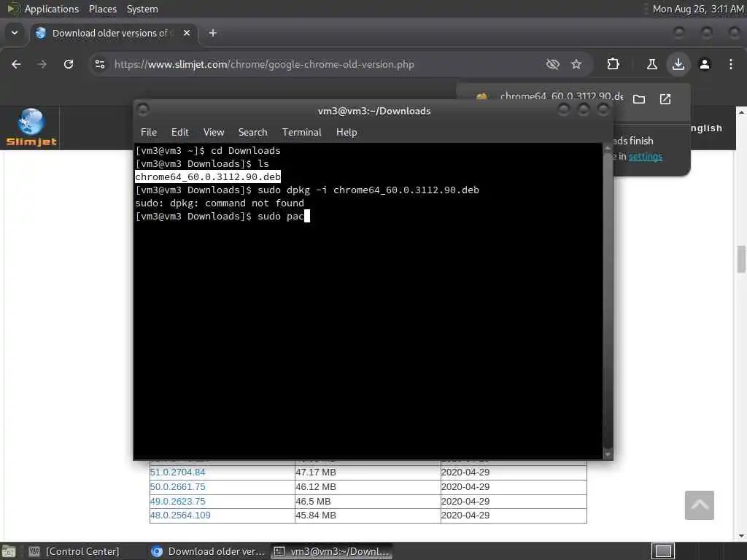Click the browser address bar URL

(x=264, y=64)
